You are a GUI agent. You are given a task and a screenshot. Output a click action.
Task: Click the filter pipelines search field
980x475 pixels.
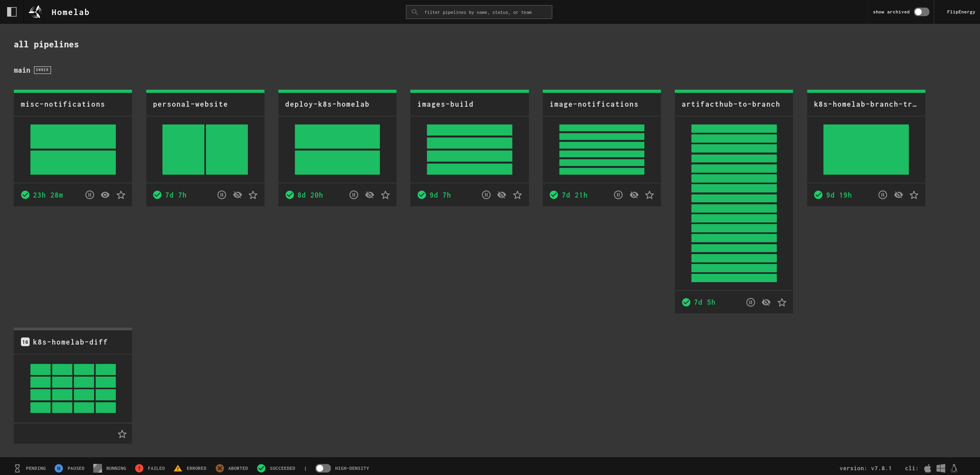478,12
